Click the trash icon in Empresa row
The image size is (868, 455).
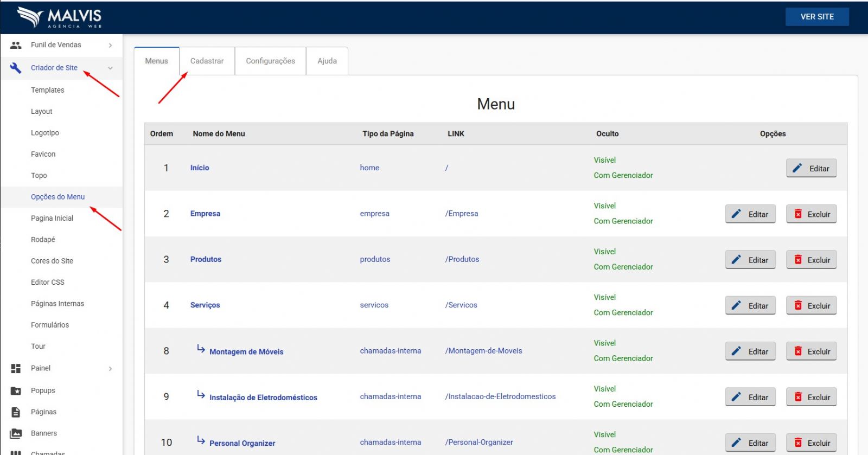(x=798, y=214)
